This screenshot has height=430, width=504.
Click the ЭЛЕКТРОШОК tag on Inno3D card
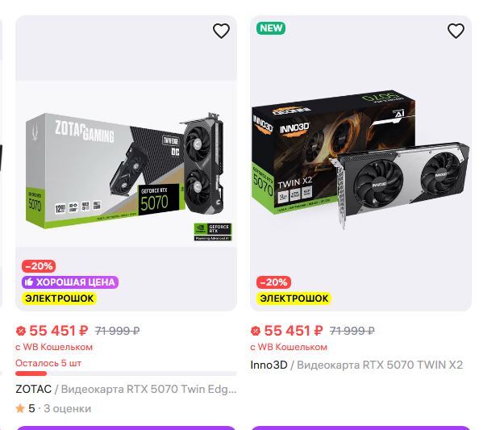[x=294, y=298]
